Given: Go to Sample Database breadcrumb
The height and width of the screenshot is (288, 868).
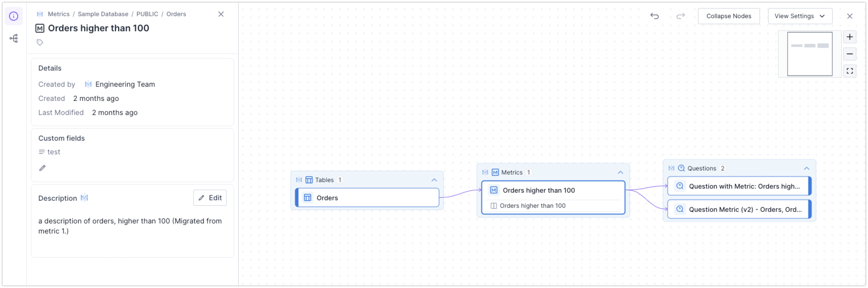Looking at the screenshot, I should click(x=103, y=14).
